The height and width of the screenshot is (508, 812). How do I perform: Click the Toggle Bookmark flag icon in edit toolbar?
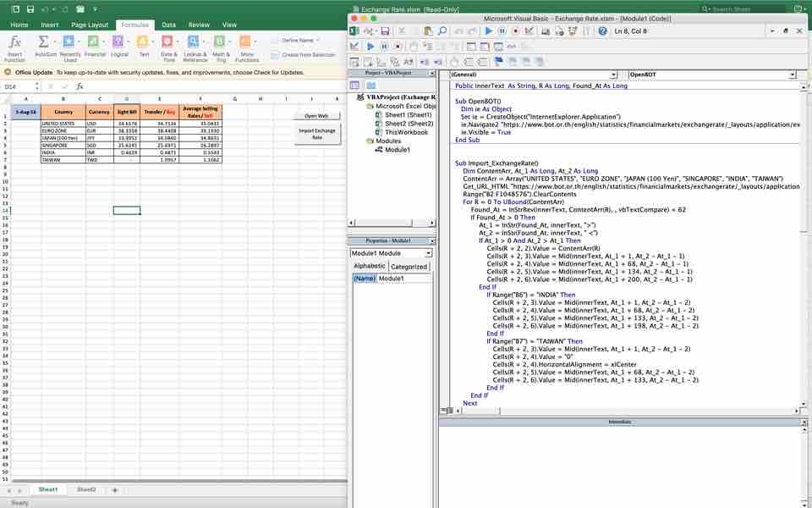coord(499,62)
